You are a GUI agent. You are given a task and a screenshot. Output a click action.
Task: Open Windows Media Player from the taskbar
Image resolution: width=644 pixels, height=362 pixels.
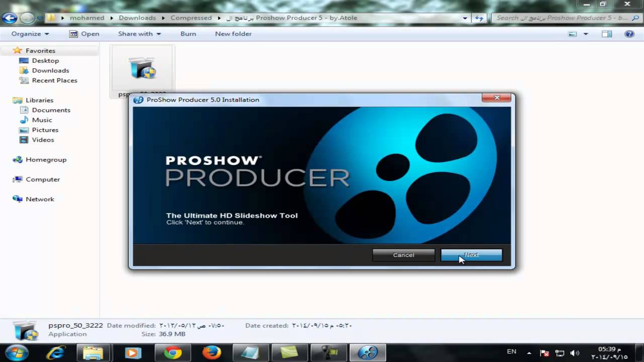[133, 353]
